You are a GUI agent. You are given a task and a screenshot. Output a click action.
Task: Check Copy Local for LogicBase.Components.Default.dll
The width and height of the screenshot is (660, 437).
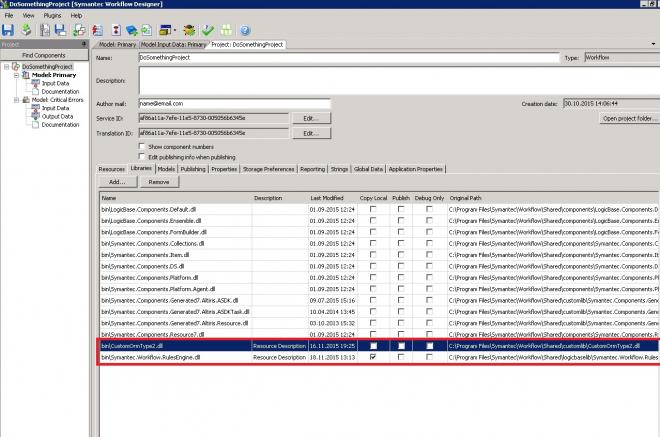coord(373,209)
